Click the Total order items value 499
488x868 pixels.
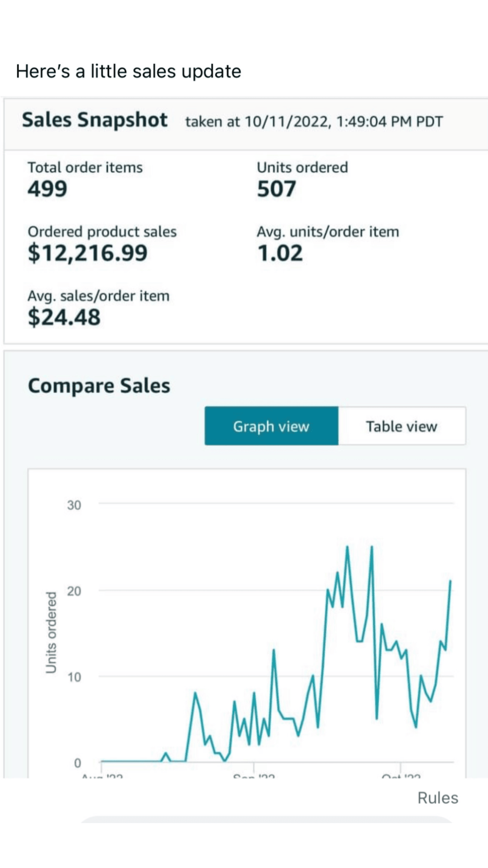[x=47, y=189]
